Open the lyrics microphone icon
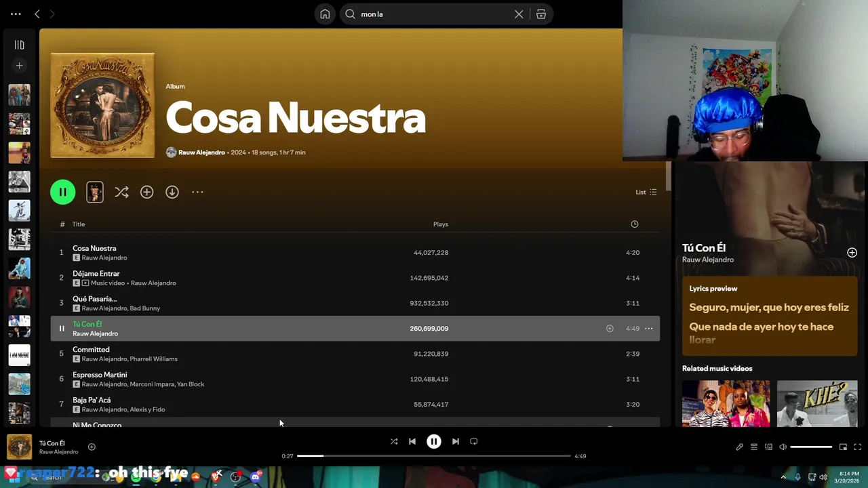The height and width of the screenshot is (488, 868). point(739,447)
